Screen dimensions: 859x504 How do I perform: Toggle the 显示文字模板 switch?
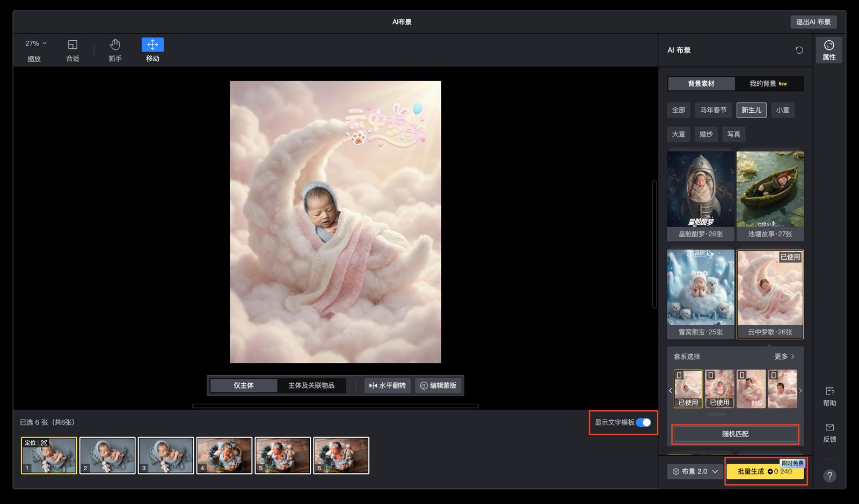coord(643,422)
